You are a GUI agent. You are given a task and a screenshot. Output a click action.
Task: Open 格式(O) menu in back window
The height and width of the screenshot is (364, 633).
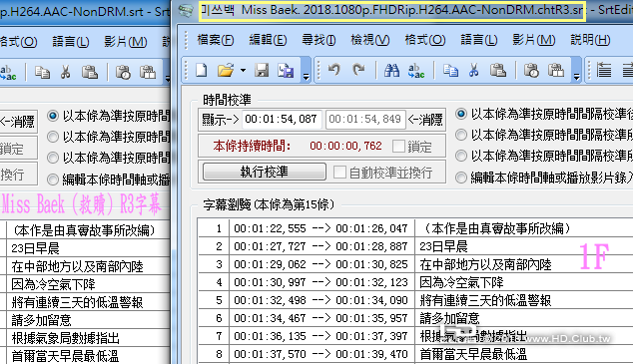click(18, 42)
